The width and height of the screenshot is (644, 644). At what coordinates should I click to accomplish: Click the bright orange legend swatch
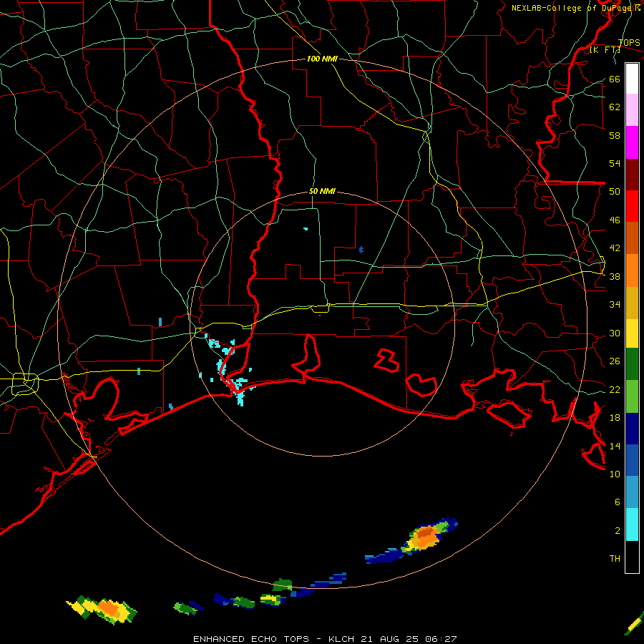[632, 270]
